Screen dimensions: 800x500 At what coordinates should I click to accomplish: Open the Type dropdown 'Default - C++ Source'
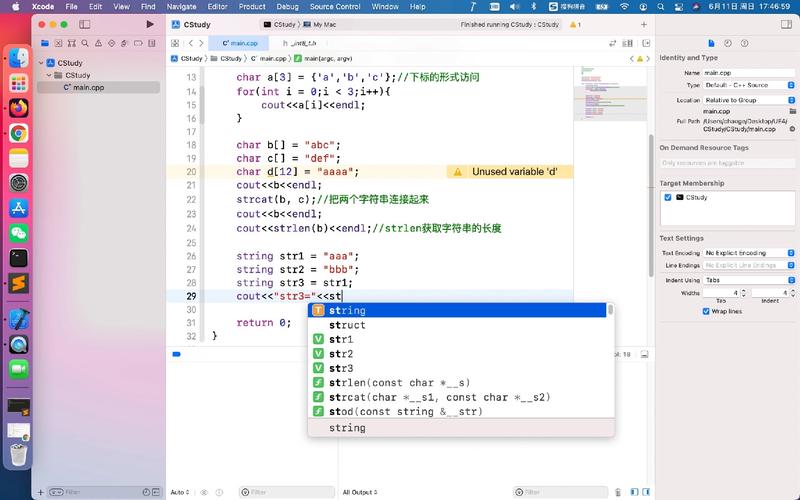[x=745, y=86]
